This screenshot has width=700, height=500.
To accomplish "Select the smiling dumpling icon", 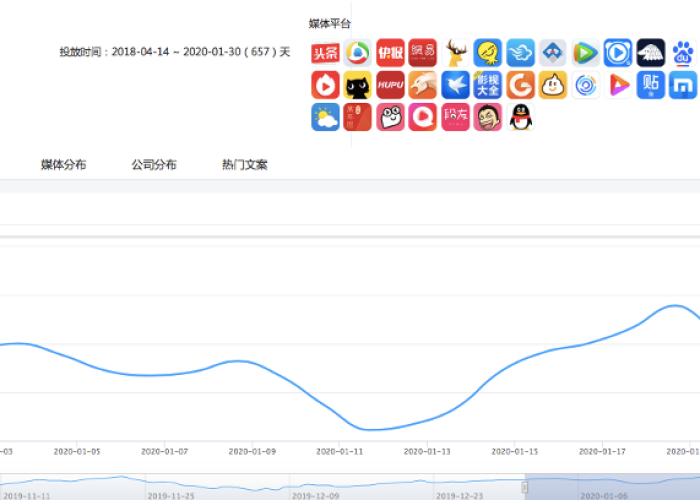I will click(x=553, y=85).
